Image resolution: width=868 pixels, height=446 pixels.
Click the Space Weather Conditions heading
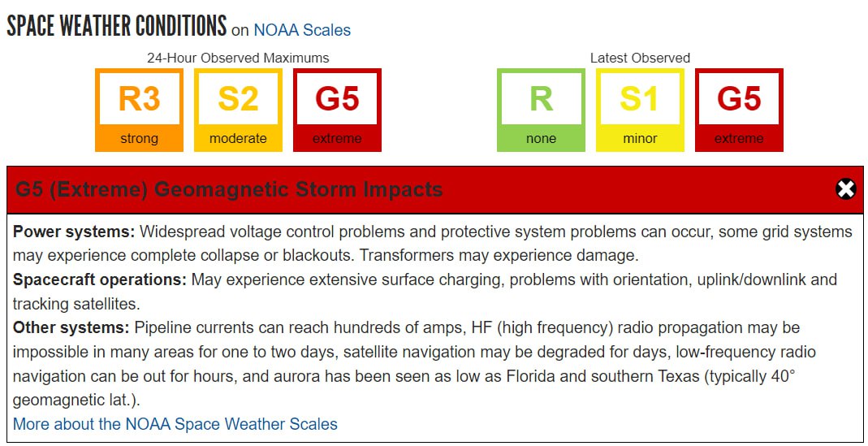pyautogui.click(x=117, y=25)
